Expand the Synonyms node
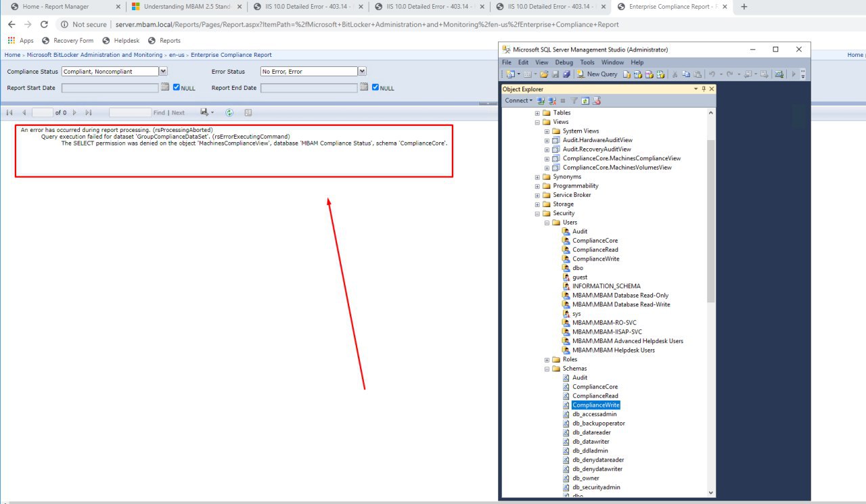 pyautogui.click(x=538, y=177)
